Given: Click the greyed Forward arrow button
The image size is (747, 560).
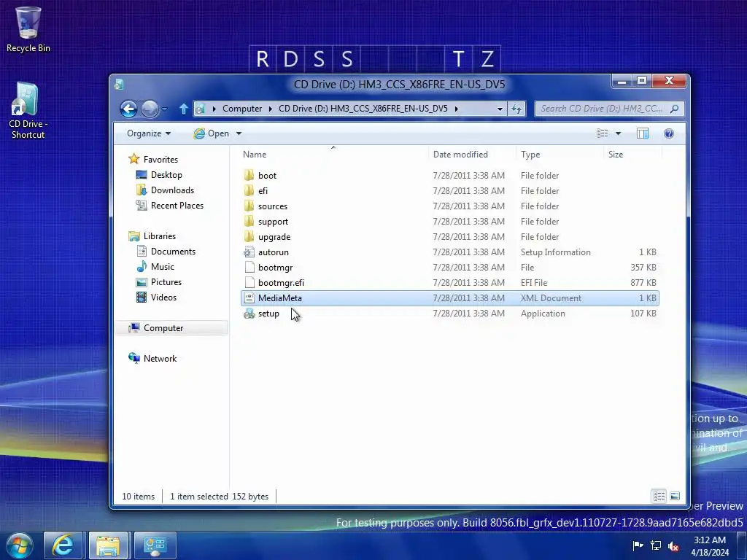Looking at the screenshot, I should pos(150,109).
